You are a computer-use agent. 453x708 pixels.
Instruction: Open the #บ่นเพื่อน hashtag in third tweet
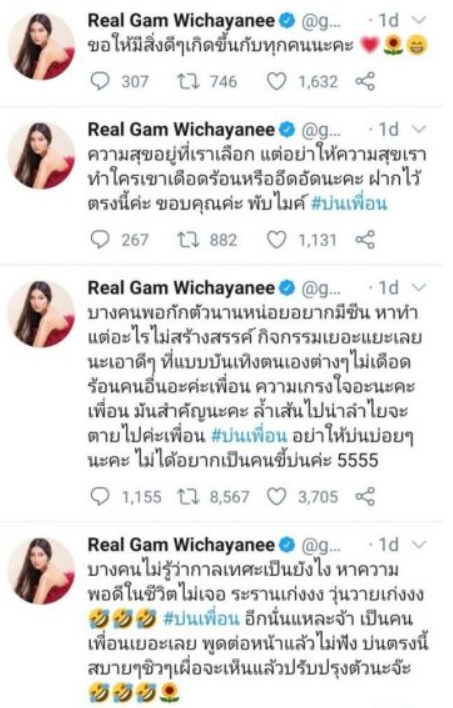[249, 436]
